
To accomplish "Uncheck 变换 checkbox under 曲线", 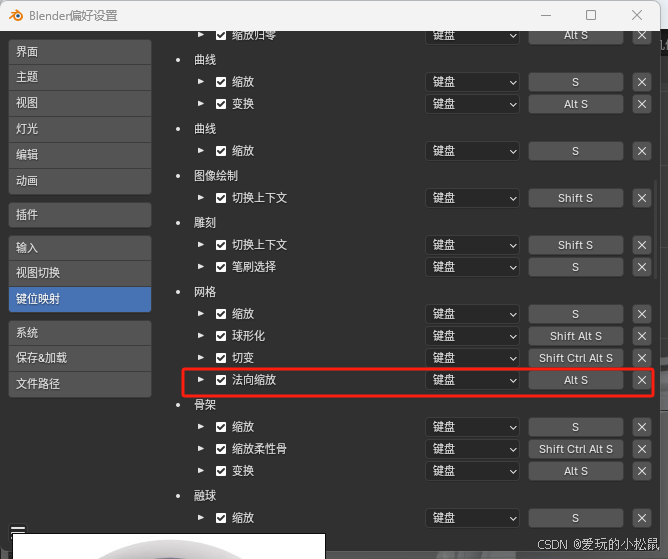I will [221, 104].
